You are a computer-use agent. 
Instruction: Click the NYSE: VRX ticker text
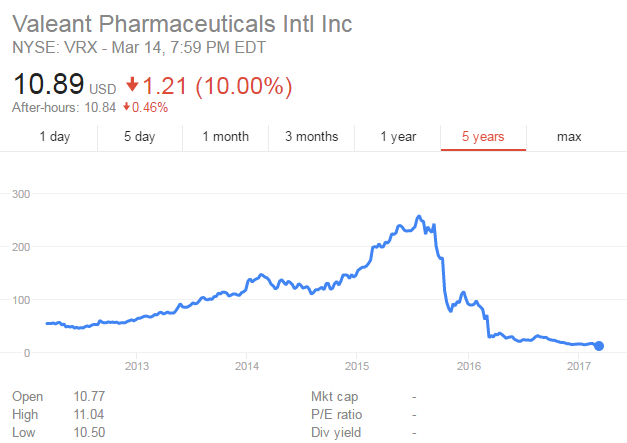55,48
